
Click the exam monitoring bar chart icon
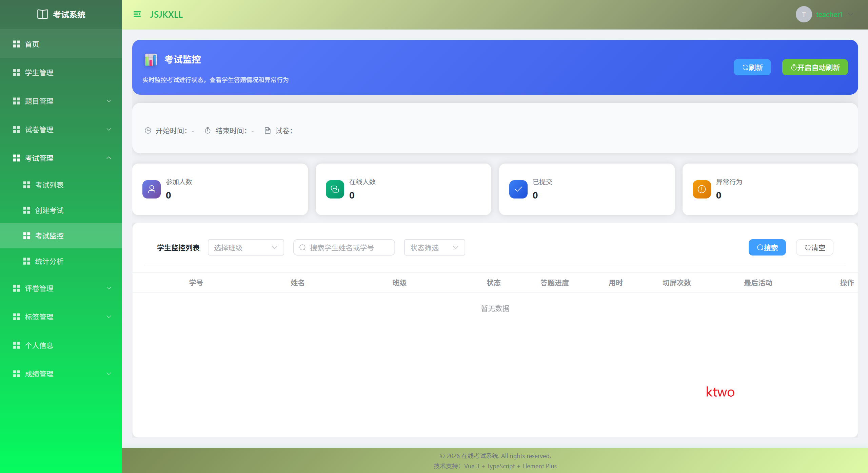tap(151, 60)
